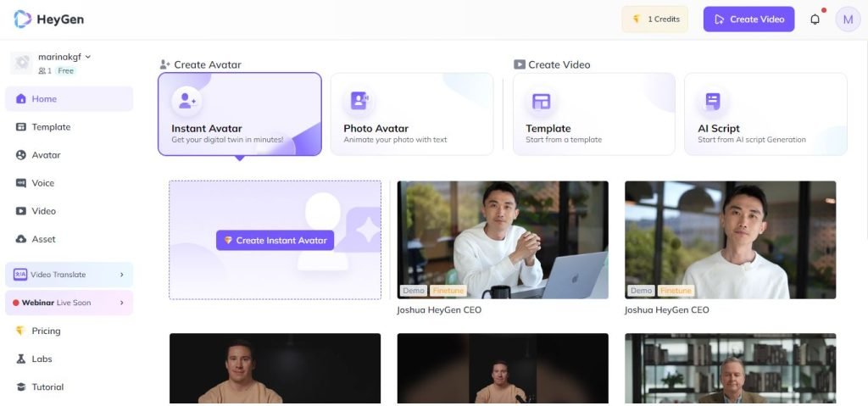The width and height of the screenshot is (868, 406).
Task: Open the man with microphone thumbnail
Action: [x=503, y=369]
